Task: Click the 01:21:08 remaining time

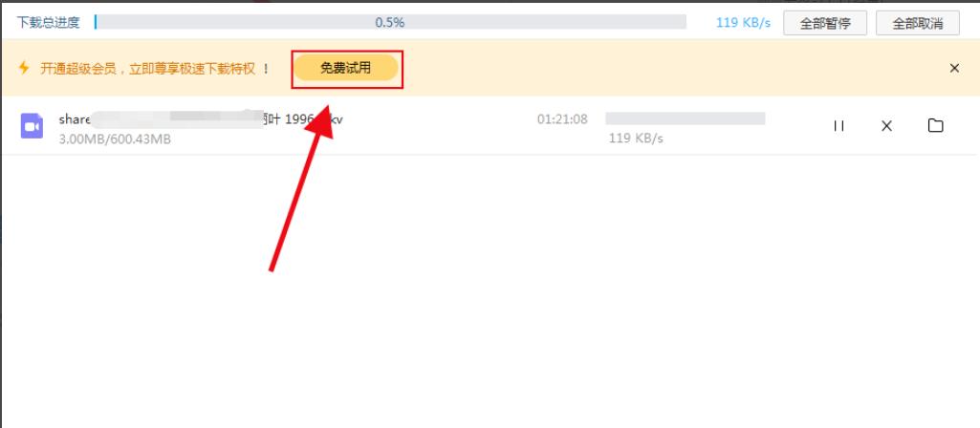Action: pyautogui.click(x=562, y=118)
